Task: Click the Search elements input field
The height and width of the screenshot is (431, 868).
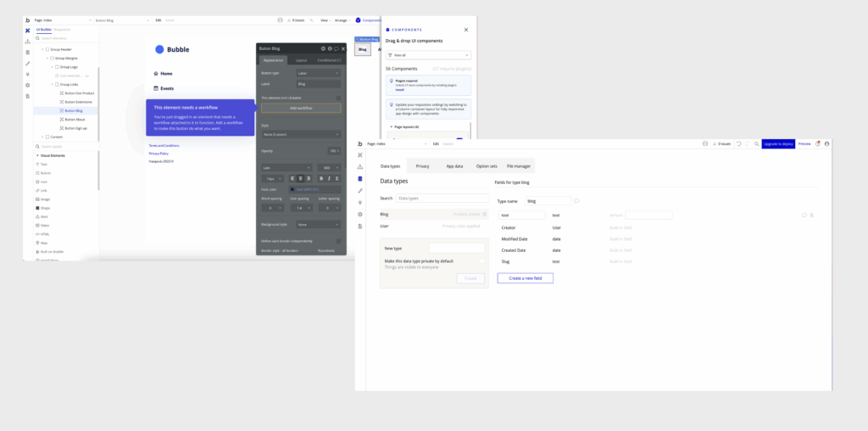Action: 66,38
